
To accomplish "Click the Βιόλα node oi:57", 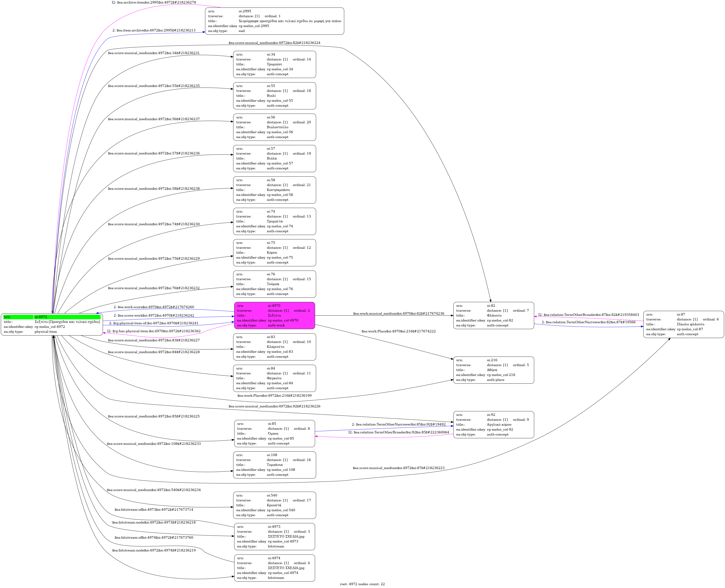I will pos(274,158).
